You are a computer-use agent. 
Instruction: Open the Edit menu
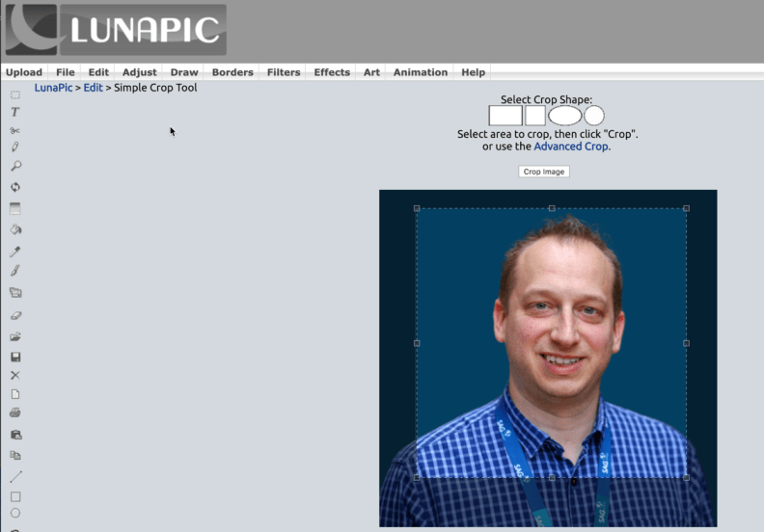[x=98, y=72]
